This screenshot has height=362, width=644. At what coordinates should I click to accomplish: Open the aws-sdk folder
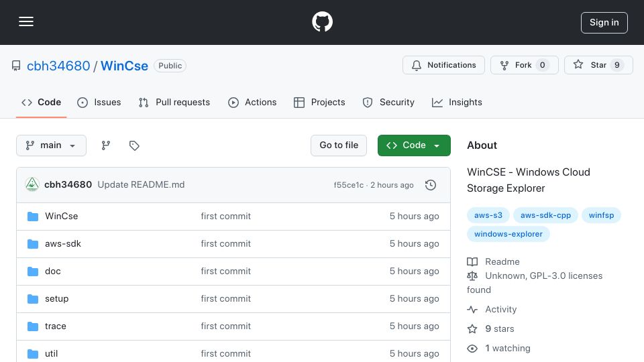pyautogui.click(x=63, y=244)
